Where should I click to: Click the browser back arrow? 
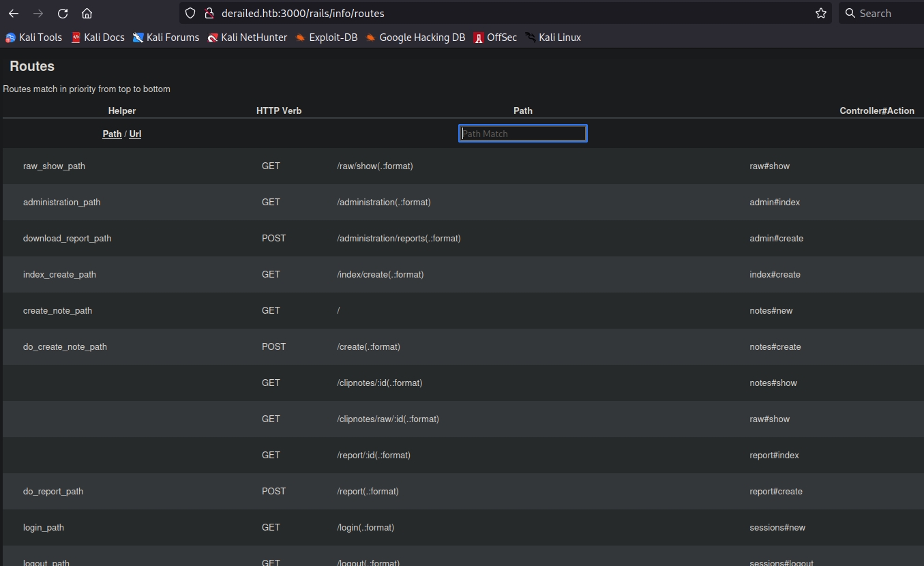pyautogui.click(x=14, y=14)
